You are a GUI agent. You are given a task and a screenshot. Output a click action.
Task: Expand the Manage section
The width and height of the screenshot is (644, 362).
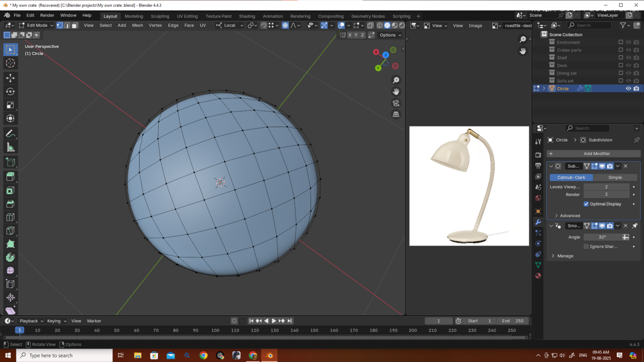tap(553, 256)
